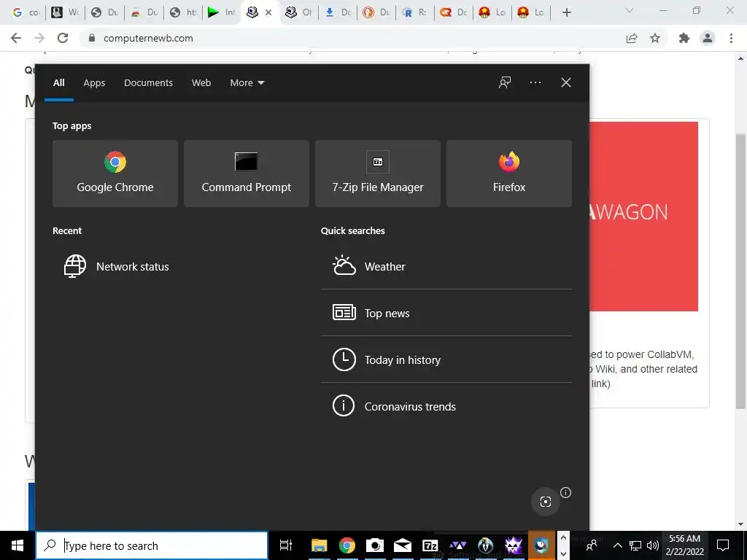The image size is (747, 560).
Task: Open Chrome from the taskbar
Action: point(347,545)
